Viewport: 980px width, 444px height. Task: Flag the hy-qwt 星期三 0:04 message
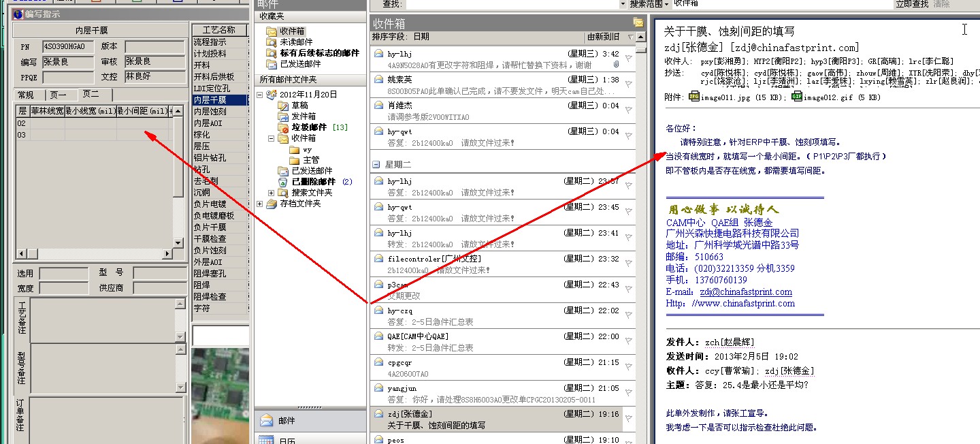tap(628, 136)
